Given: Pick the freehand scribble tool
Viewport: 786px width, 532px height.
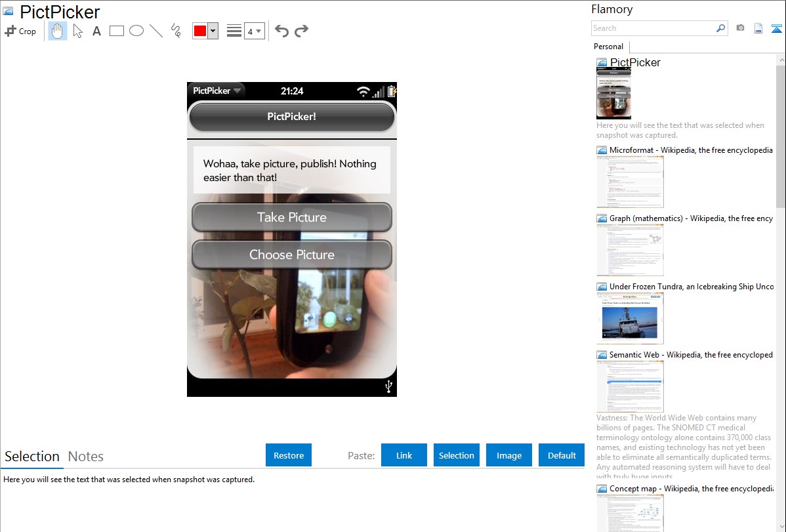Looking at the screenshot, I should tap(176, 31).
